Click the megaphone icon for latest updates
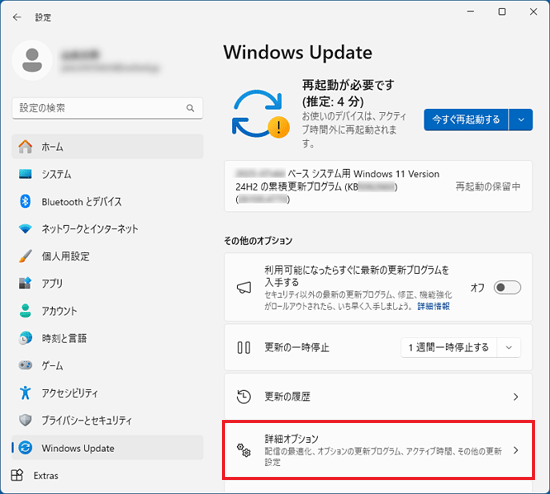 (x=244, y=288)
